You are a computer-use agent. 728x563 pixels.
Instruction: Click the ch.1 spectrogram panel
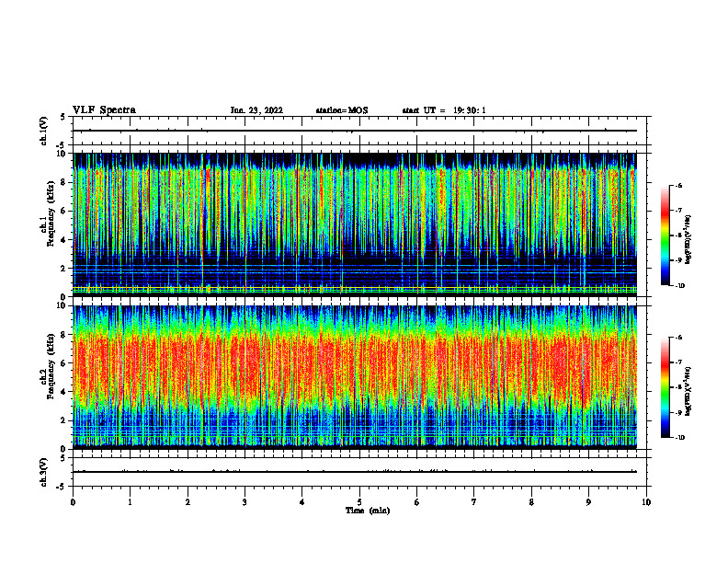[x=355, y=224]
